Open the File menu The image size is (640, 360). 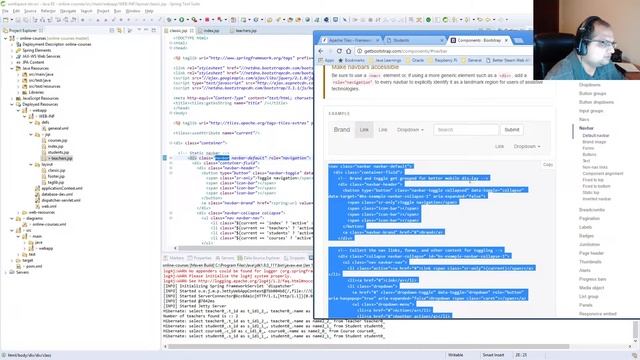pyautogui.click(x=5, y=11)
